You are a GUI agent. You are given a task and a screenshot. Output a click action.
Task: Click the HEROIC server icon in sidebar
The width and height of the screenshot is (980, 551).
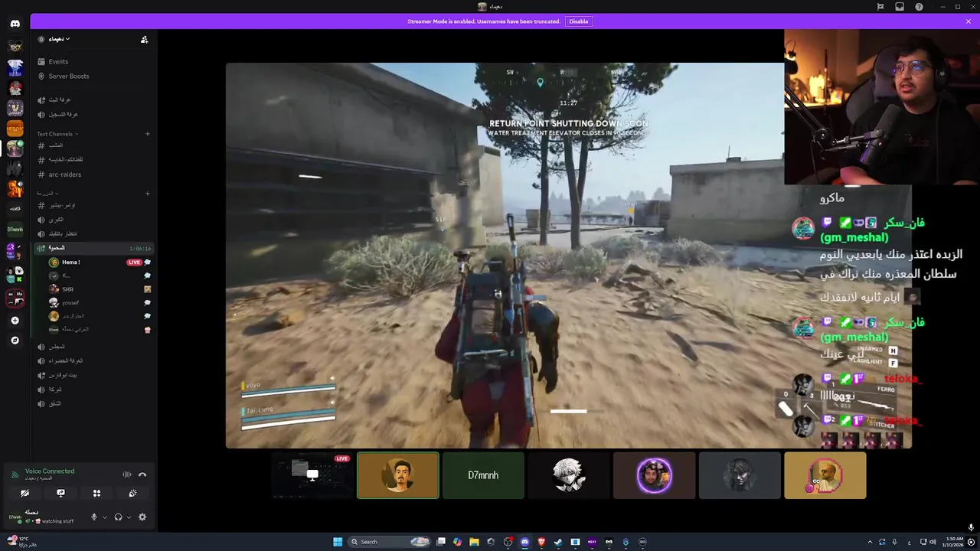(x=15, y=129)
